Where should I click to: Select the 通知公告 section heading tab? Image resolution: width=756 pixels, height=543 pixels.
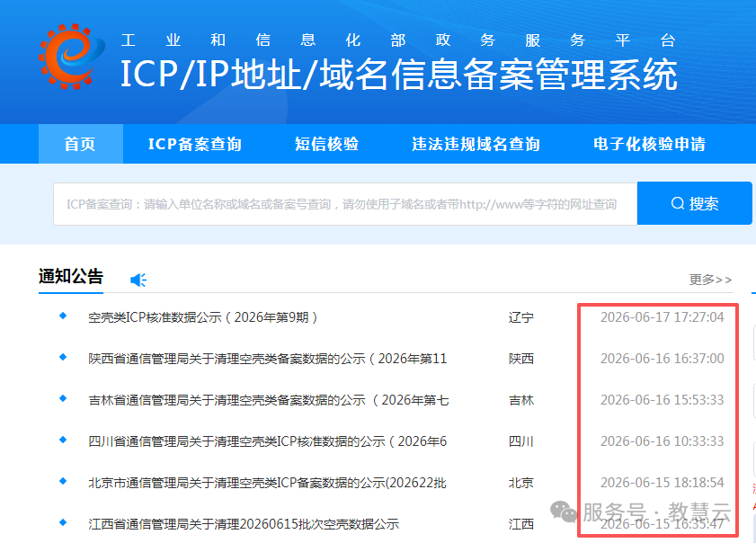tap(71, 277)
